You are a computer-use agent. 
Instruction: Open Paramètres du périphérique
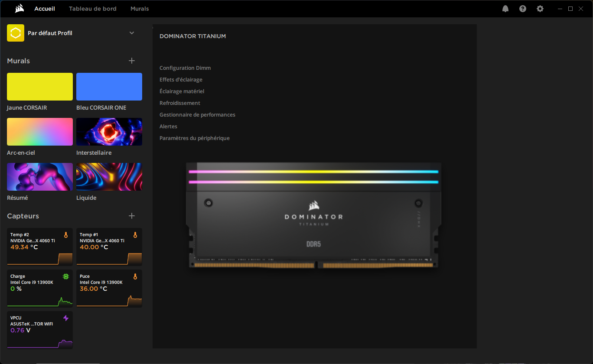click(195, 138)
